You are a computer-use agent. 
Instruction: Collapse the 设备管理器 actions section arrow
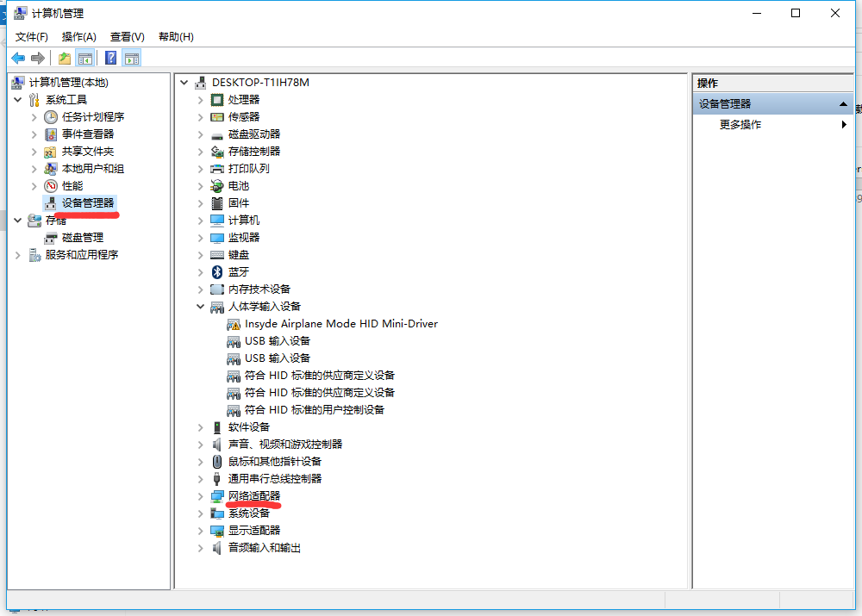pyautogui.click(x=843, y=104)
